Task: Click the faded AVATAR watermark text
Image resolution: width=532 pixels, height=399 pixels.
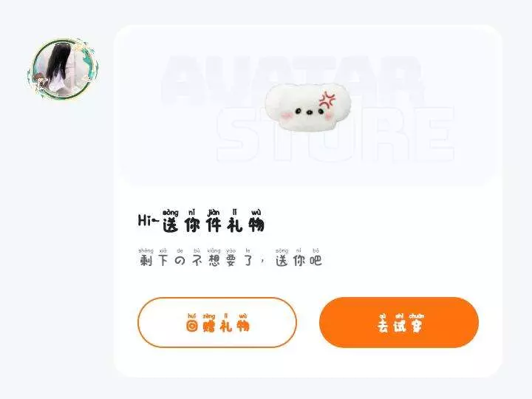Action: click(x=293, y=80)
